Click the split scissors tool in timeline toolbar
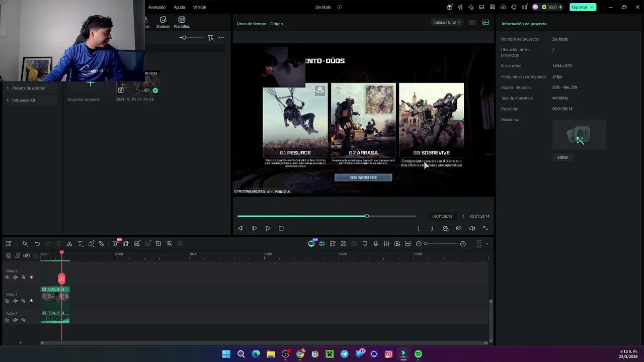This screenshot has height=362, width=644. [x=69, y=244]
